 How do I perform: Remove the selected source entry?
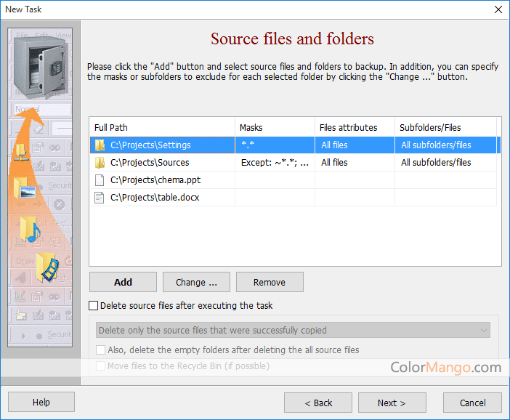click(269, 282)
